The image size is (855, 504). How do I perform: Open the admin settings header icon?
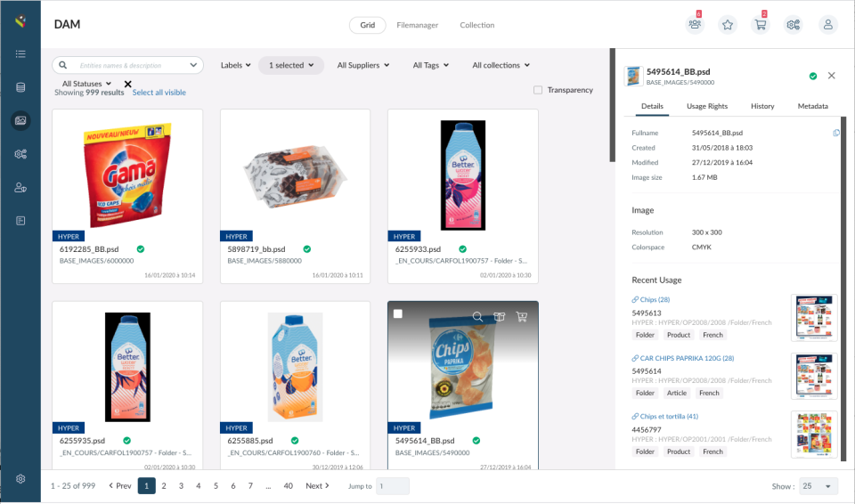(x=793, y=25)
